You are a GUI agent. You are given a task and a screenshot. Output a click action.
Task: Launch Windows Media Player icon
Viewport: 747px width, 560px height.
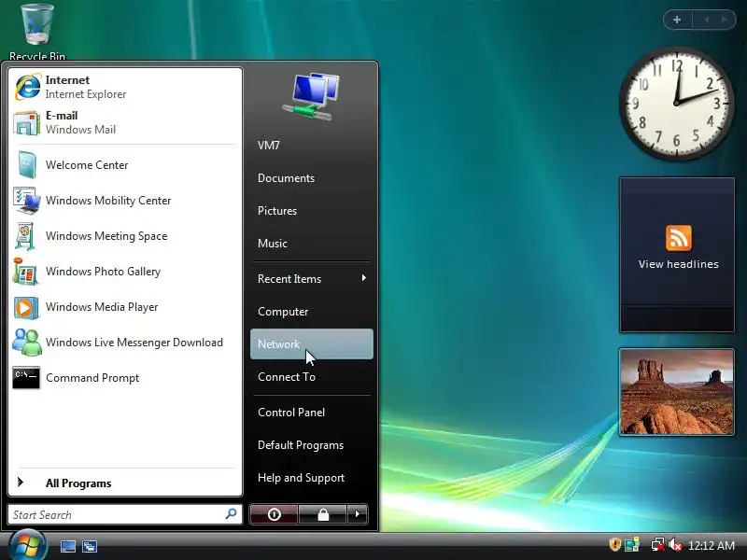click(x=26, y=307)
